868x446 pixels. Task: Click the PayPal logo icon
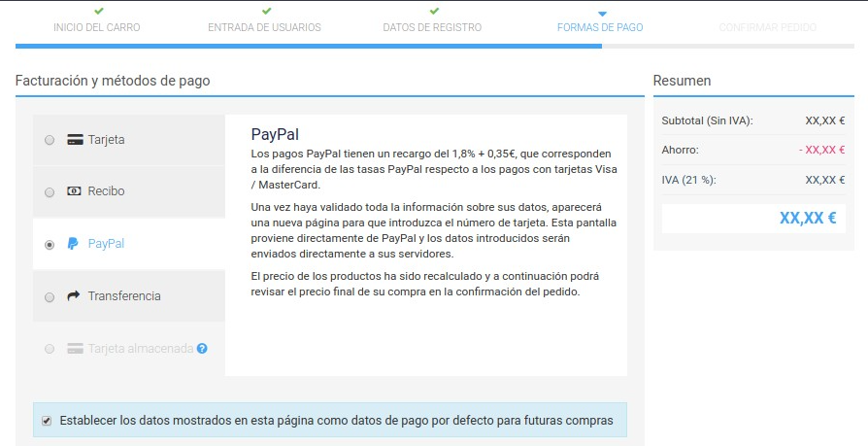[x=73, y=243]
